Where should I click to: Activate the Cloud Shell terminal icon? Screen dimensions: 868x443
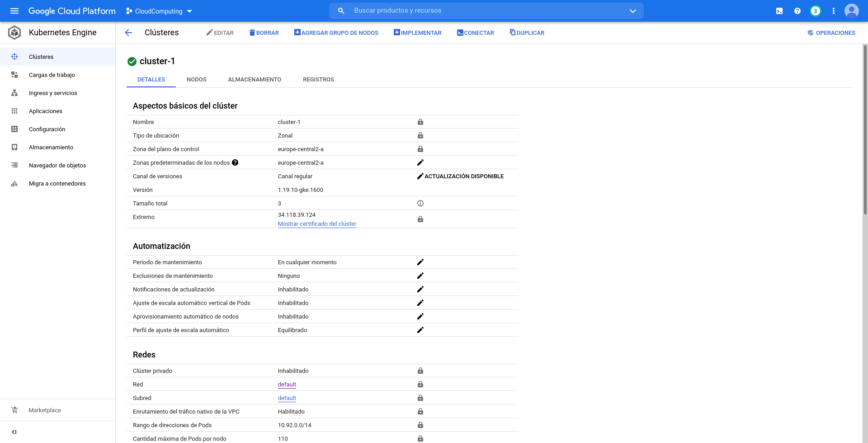pyautogui.click(x=779, y=11)
